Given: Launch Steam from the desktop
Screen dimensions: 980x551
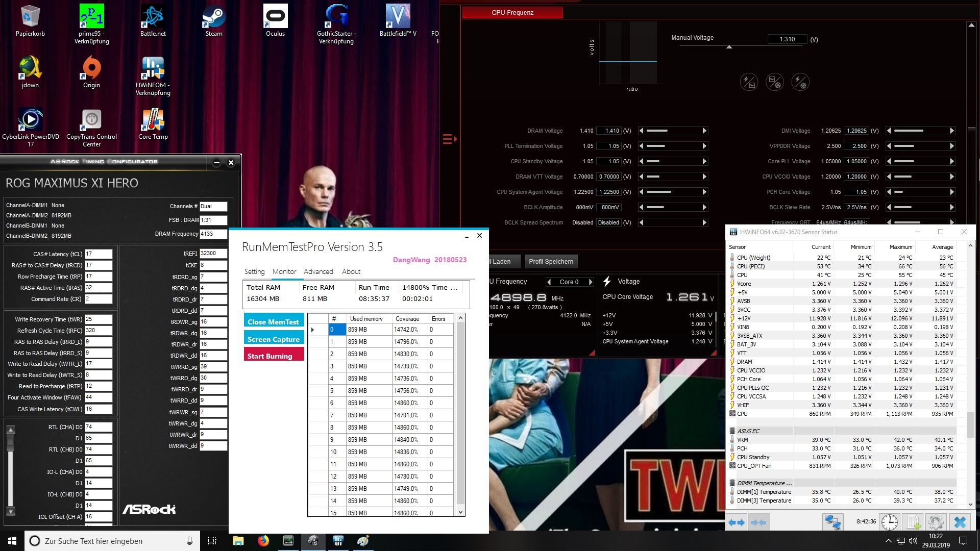Looking at the screenshot, I should [214, 21].
